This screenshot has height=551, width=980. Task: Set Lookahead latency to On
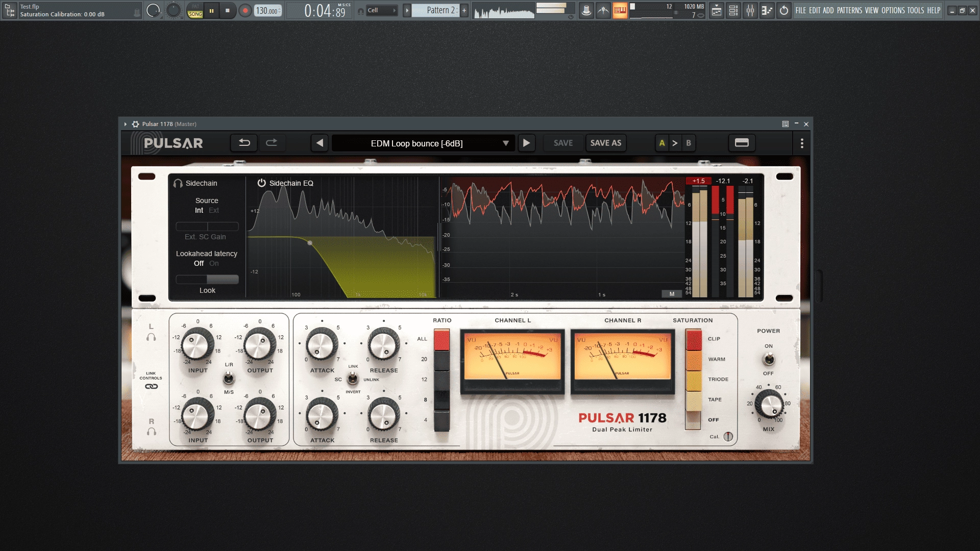click(x=214, y=263)
